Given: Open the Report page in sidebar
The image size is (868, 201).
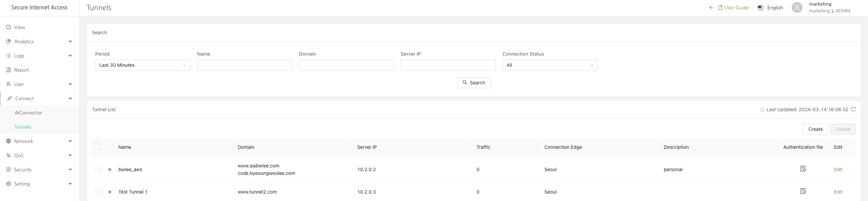Looking at the screenshot, I should tap(22, 70).
